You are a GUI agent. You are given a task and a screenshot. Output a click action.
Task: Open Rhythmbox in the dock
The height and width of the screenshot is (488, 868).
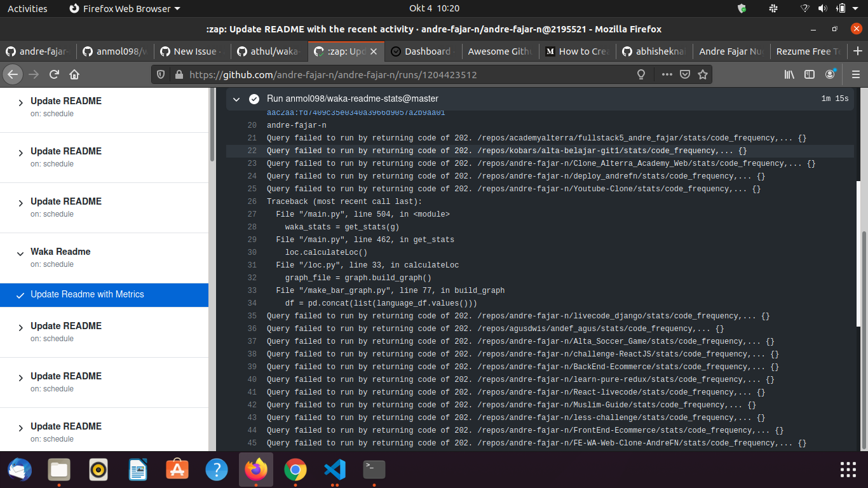click(x=98, y=470)
